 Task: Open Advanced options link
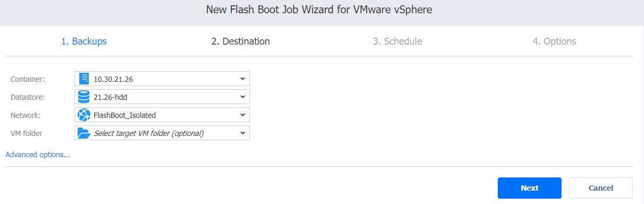38,155
